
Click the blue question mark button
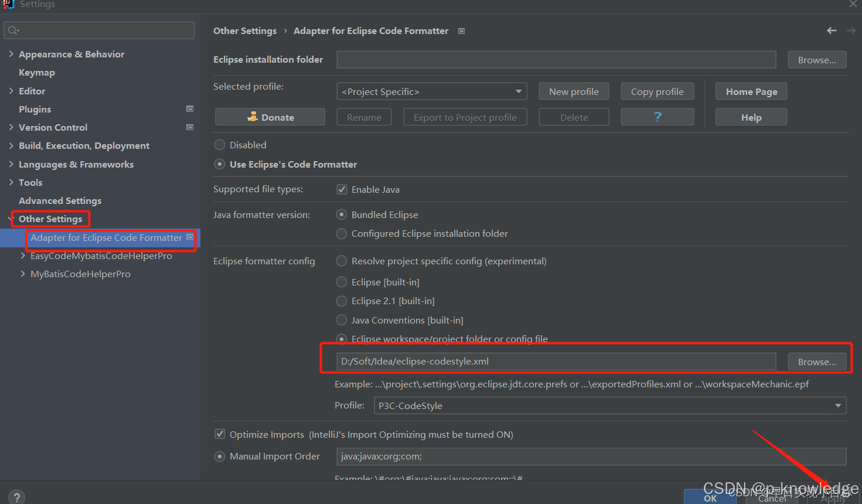point(657,117)
